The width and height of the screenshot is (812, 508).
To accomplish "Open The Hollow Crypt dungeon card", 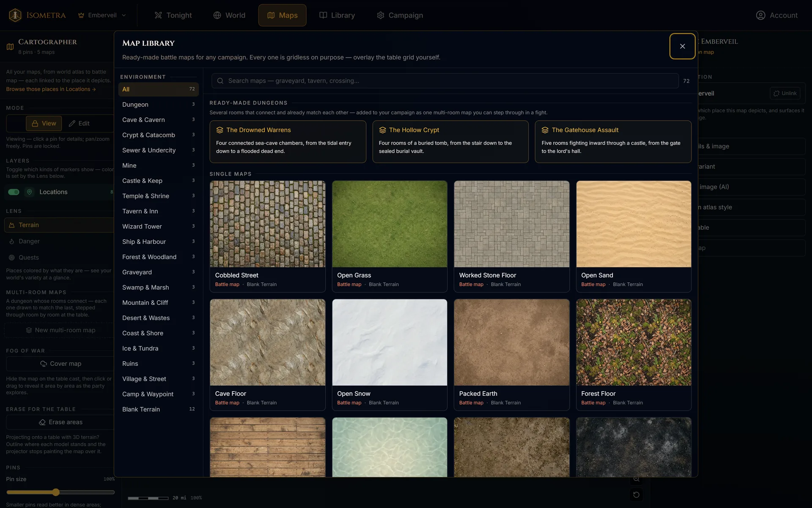I will point(450,142).
